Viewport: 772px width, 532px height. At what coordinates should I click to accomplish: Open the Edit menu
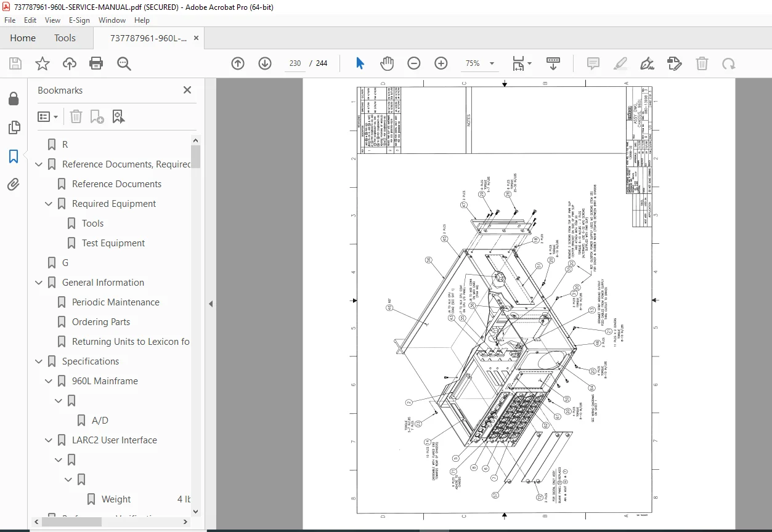coord(31,20)
